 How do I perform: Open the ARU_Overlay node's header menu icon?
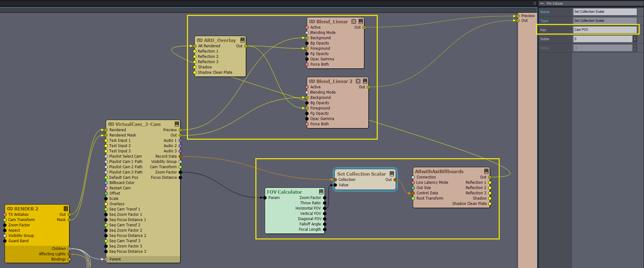(242, 40)
